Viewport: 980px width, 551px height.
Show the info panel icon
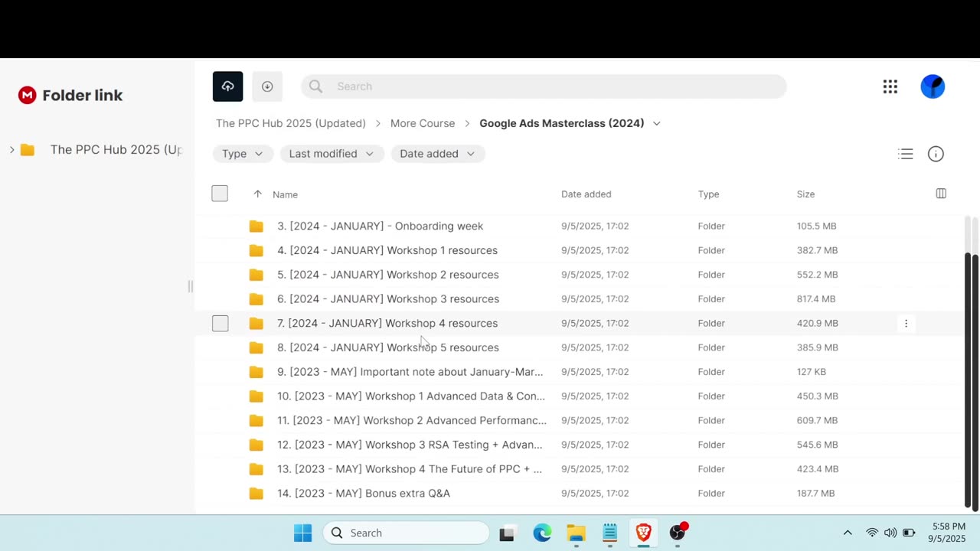[936, 154]
